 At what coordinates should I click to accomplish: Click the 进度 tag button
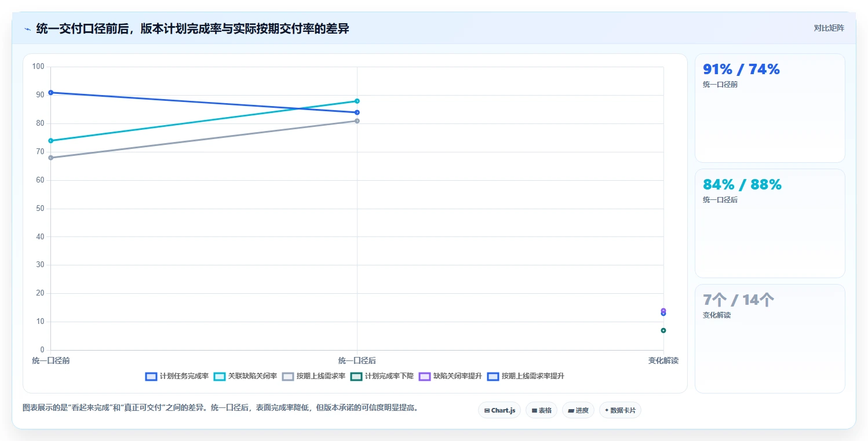[578, 410]
